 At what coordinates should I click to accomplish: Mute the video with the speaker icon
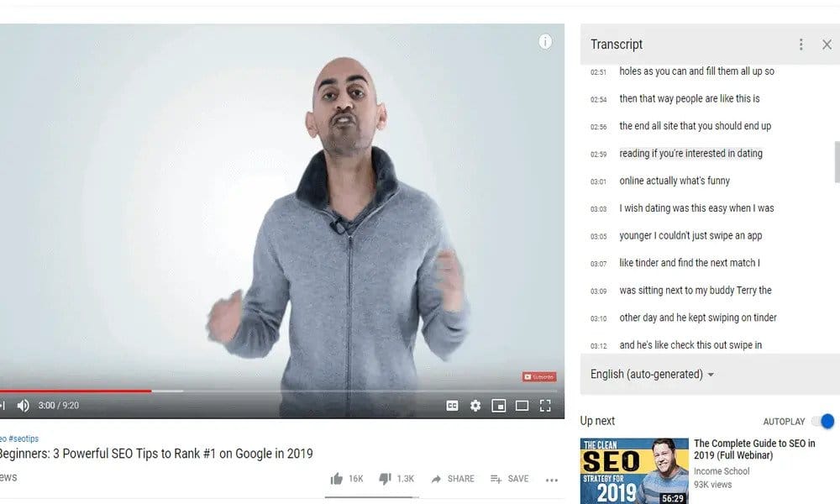(x=23, y=406)
